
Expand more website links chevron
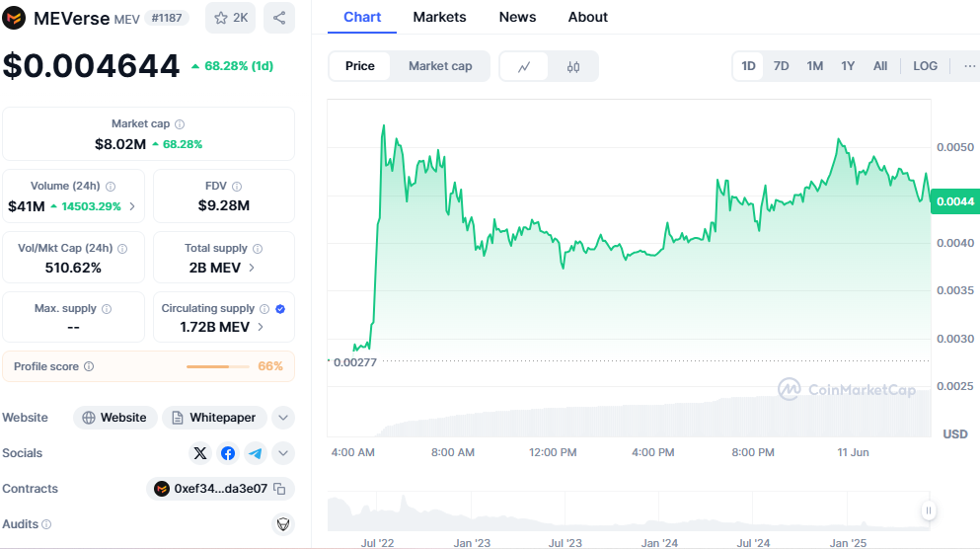click(x=283, y=418)
